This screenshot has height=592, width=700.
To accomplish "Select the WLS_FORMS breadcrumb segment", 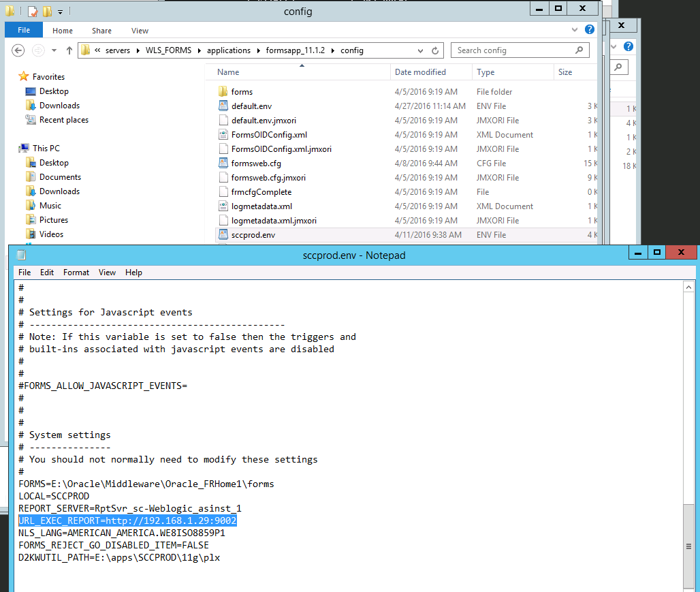I will [x=168, y=50].
